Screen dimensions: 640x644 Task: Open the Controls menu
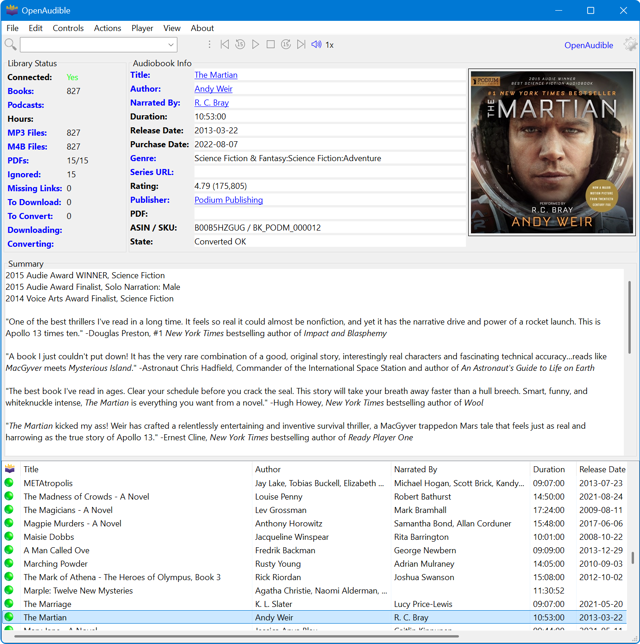tap(68, 28)
